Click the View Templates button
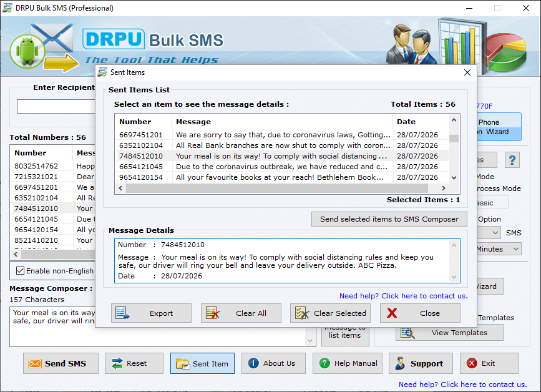Screen dimensions: 541x392 click(449, 333)
